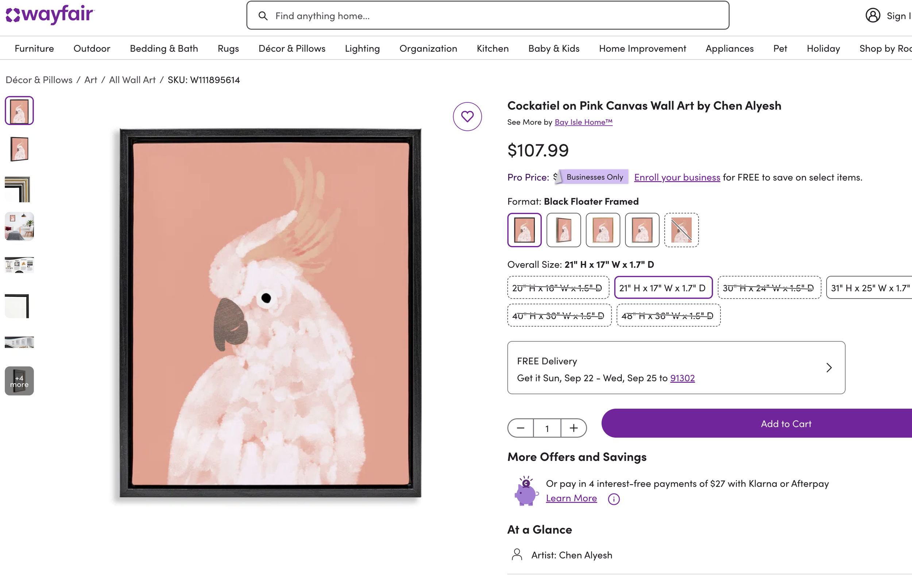Image resolution: width=912 pixels, height=588 pixels.
Task: Decrease quantity with the minus icon
Action: tap(520, 428)
